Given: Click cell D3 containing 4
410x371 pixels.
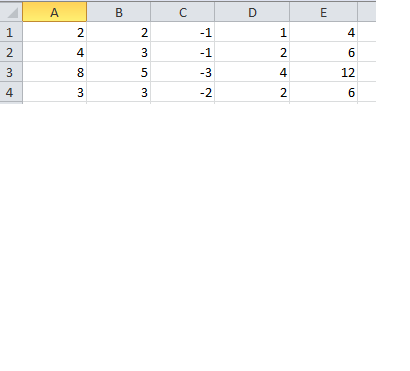Looking at the screenshot, I should [x=252, y=72].
